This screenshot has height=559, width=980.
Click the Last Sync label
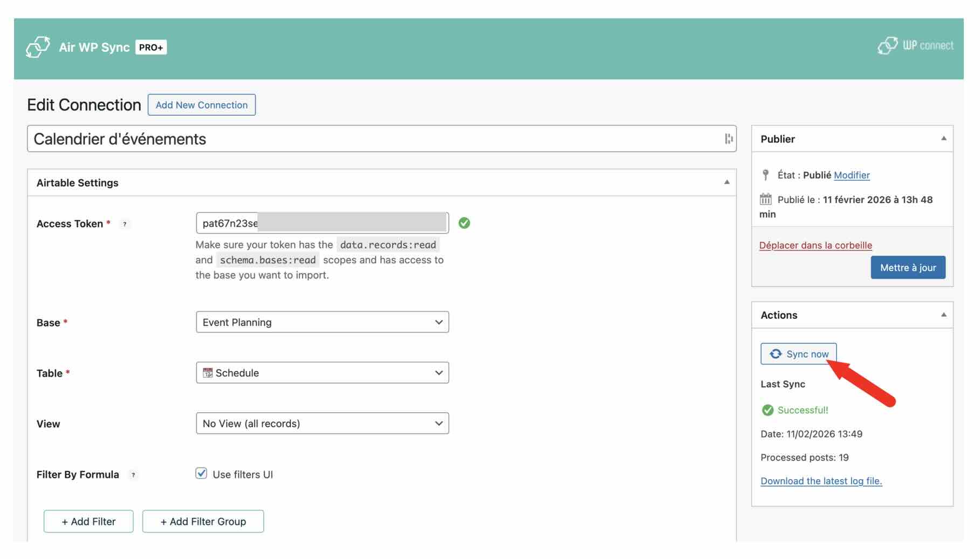(x=782, y=384)
